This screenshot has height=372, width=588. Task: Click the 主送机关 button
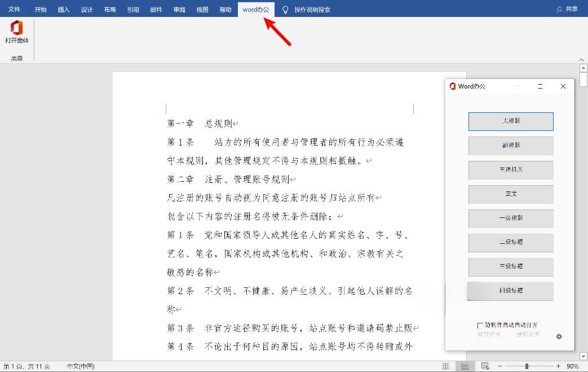pyautogui.click(x=511, y=170)
